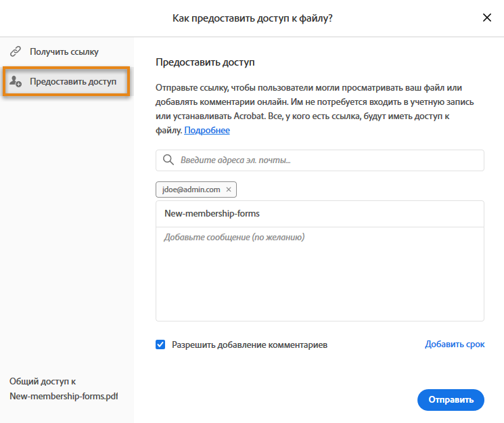
Task: Untick the allow comments checkbox
Action: tap(160, 344)
